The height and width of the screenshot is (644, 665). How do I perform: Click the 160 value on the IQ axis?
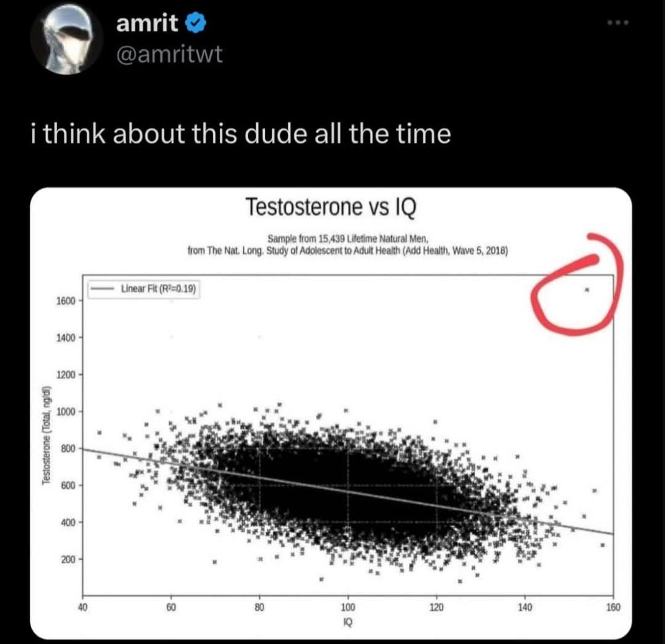pyautogui.click(x=613, y=606)
